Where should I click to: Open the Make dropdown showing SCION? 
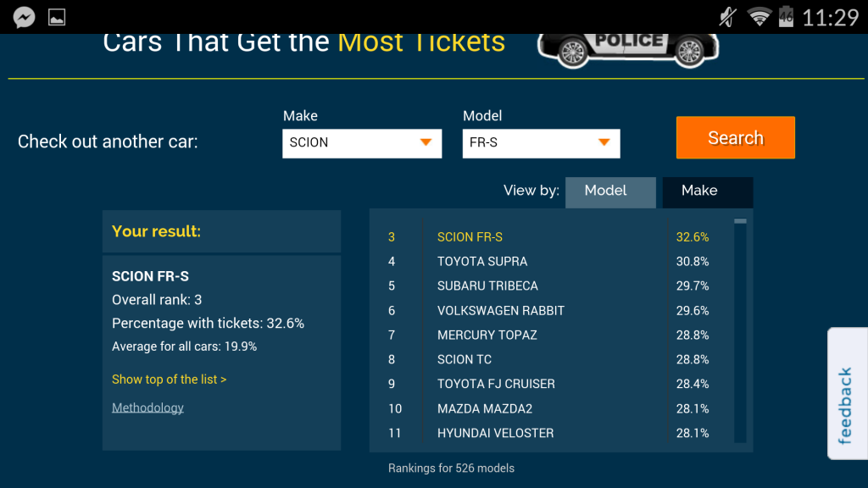[x=362, y=142]
